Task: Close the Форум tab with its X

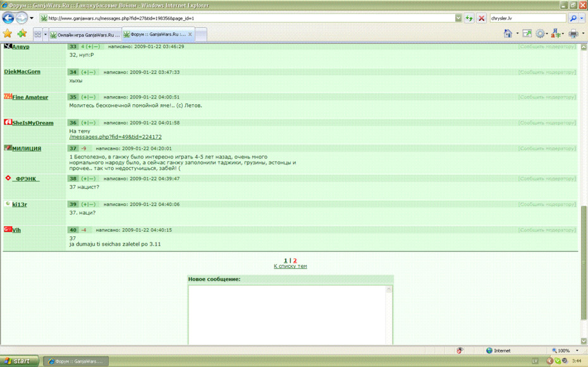Action: [x=190, y=34]
